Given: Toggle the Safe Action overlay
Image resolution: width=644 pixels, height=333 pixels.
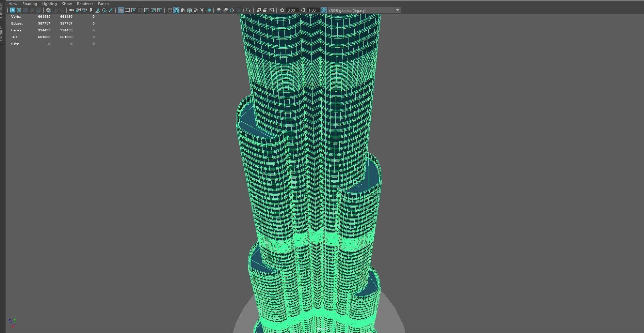Looking at the screenshot, I should 153,10.
